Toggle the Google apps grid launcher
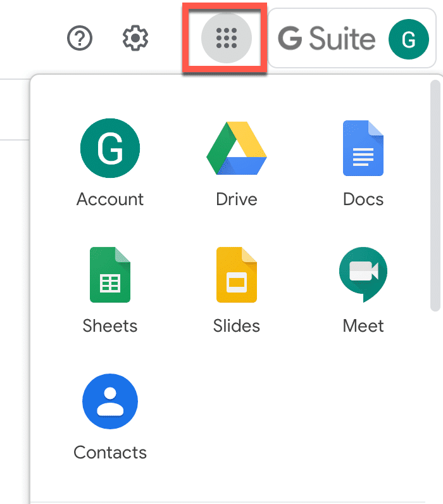The height and width of the screenshot is (504, 443). (227, 38)
